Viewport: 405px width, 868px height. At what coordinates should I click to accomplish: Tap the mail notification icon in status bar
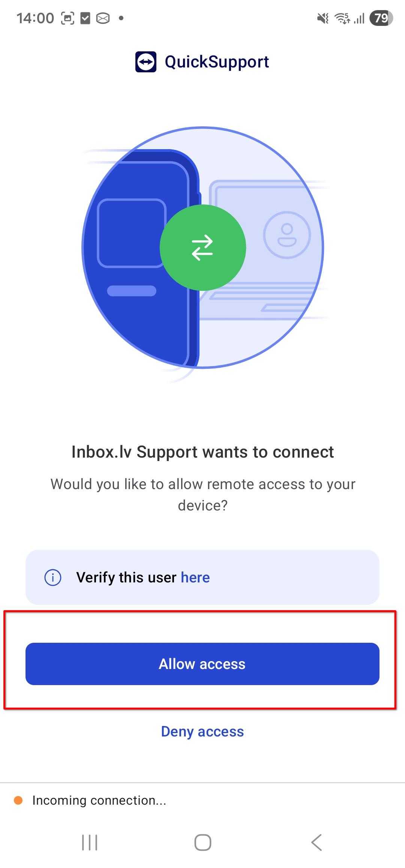[103, 18]
